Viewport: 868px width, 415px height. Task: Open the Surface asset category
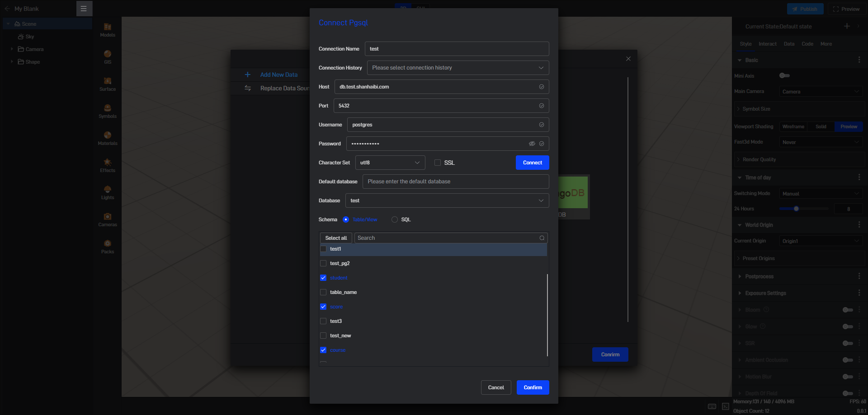108,84
